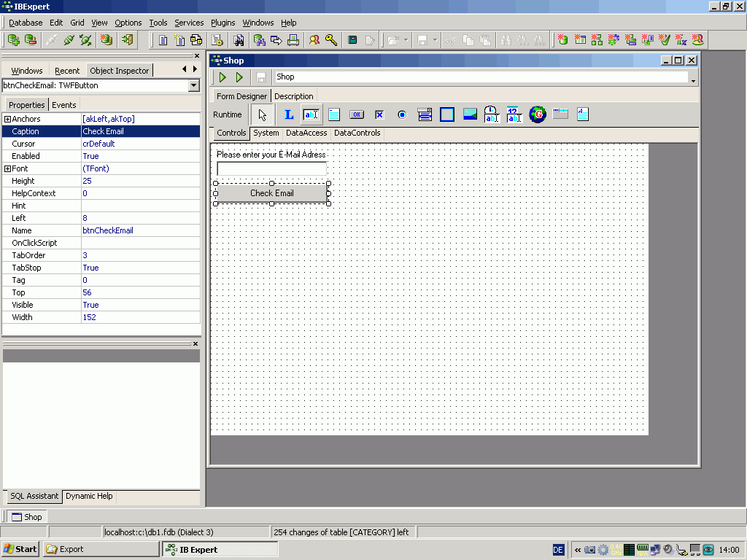Viewport: 747px width, 560px height.
Task: Click the OnClickScript property row
Action: click(x=101, y=243)
